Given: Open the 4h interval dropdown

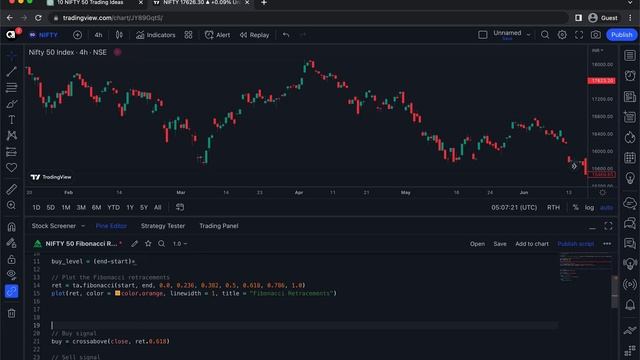Looking at the screenshot, I should (x=98, y=35).
